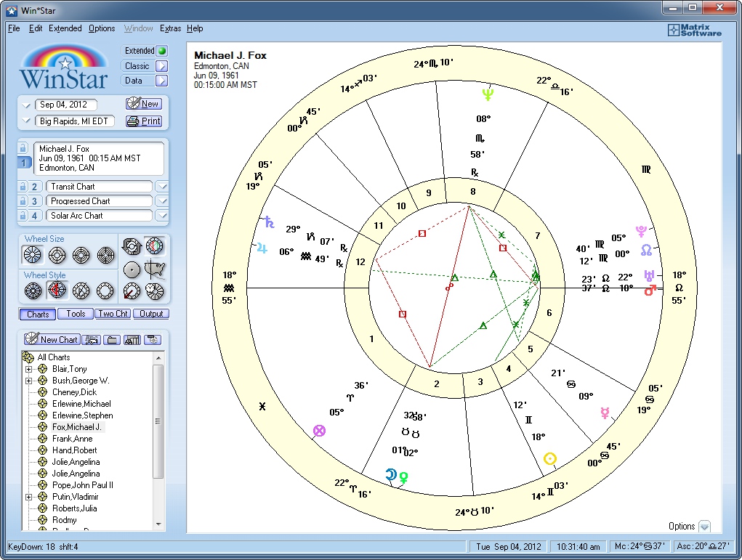Click the chart list vertical scrollbar thumb
This screenshot has height=560, width=742.
pyautogui.click(x=158, y=421)
